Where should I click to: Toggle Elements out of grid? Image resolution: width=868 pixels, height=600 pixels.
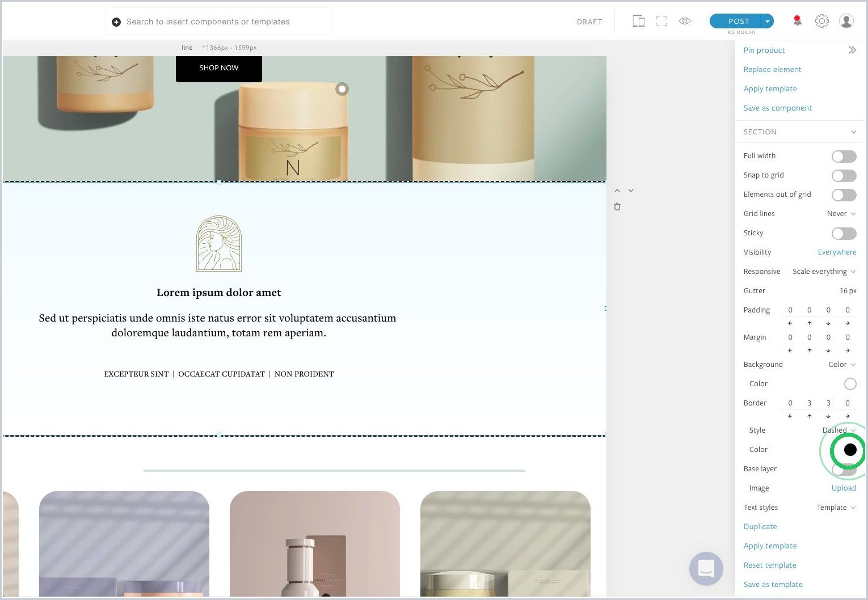(x=844, y=195)
